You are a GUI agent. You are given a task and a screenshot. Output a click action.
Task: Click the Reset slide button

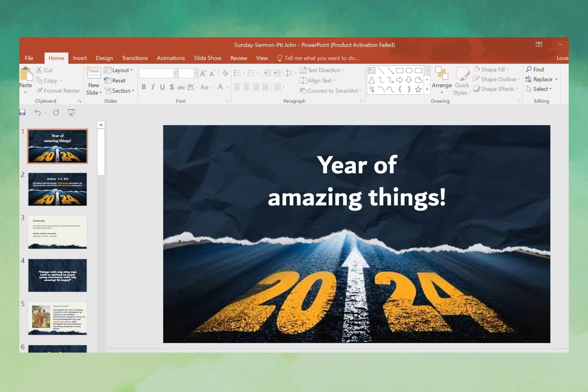115,81
